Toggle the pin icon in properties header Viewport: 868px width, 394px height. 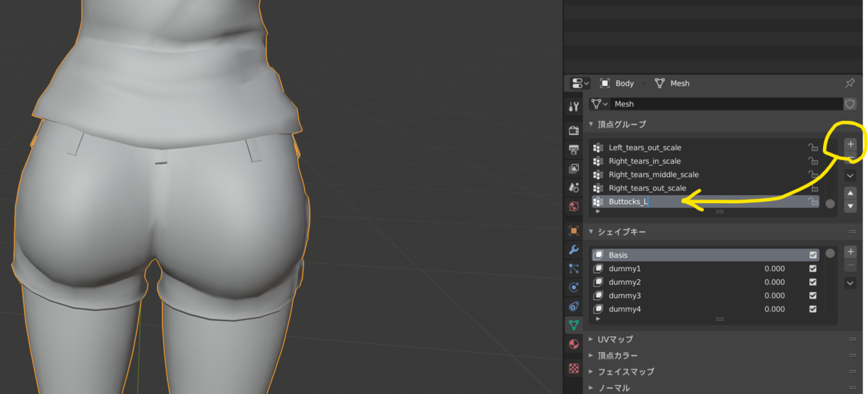pyautogui.click(x=850, y=83)
